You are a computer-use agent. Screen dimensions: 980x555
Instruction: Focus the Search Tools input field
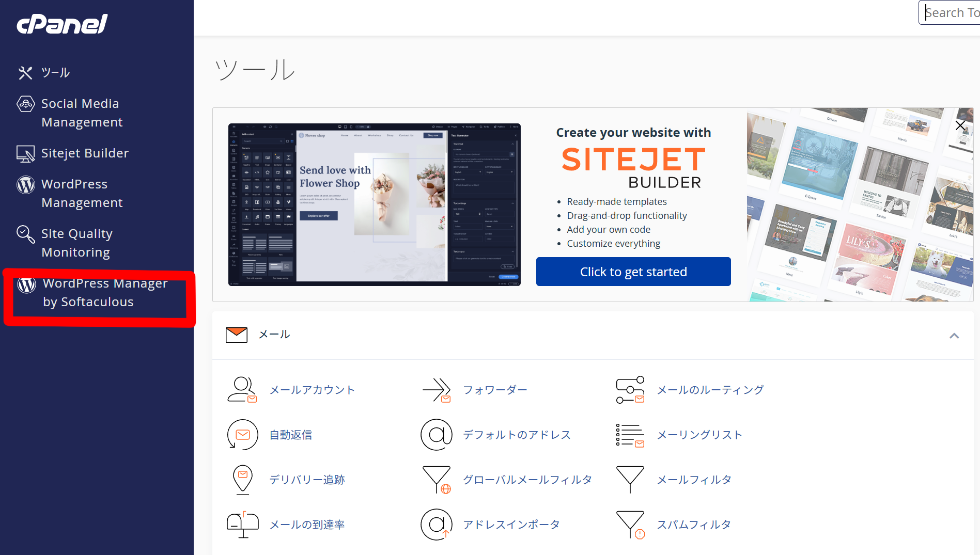[x=950, y=12]
